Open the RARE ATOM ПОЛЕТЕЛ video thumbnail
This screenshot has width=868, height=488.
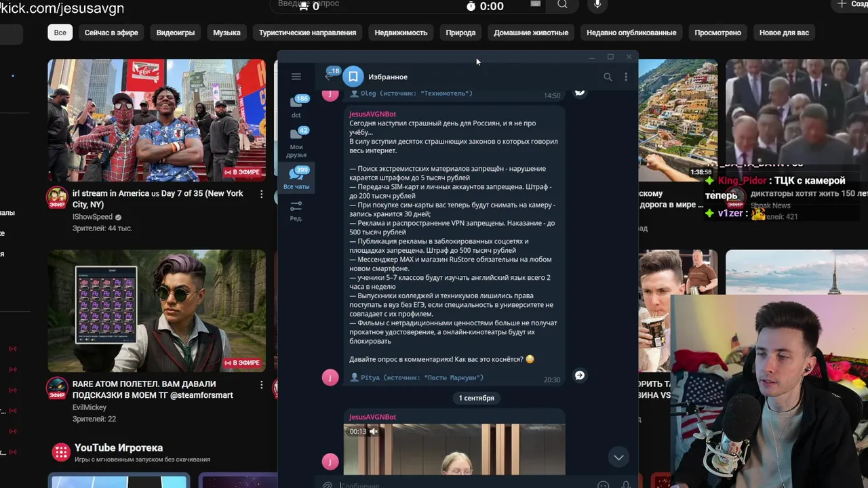pos(157,310)
